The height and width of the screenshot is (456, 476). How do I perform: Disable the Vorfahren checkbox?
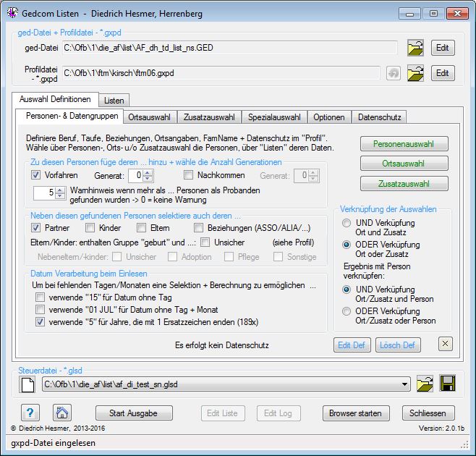coord(36,174)
